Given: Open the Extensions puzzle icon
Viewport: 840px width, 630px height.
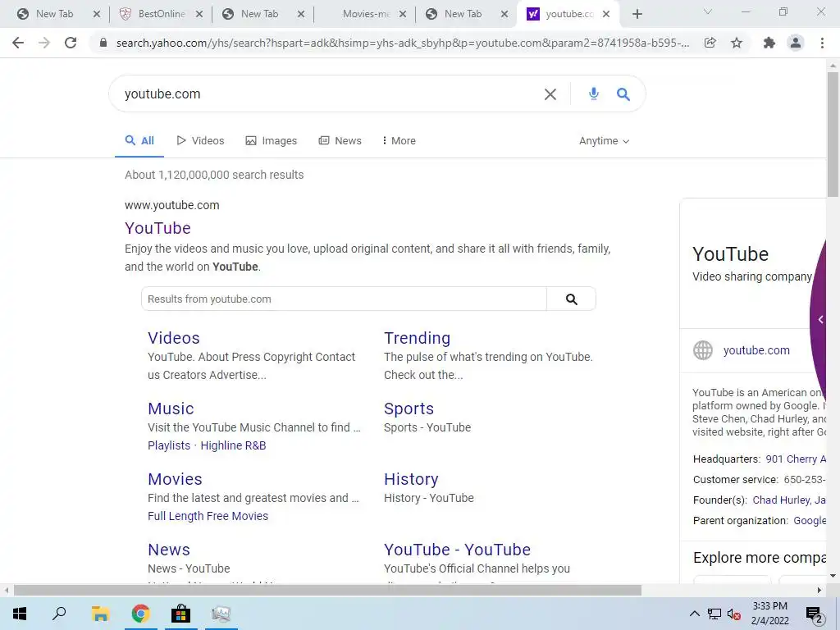Looking at the screenshot, I should 769,43.
